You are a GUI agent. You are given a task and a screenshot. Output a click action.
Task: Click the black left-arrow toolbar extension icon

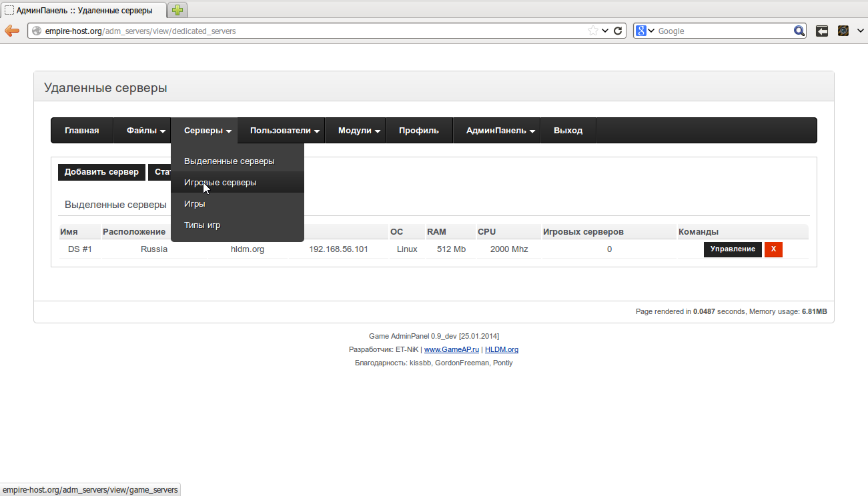822,31
